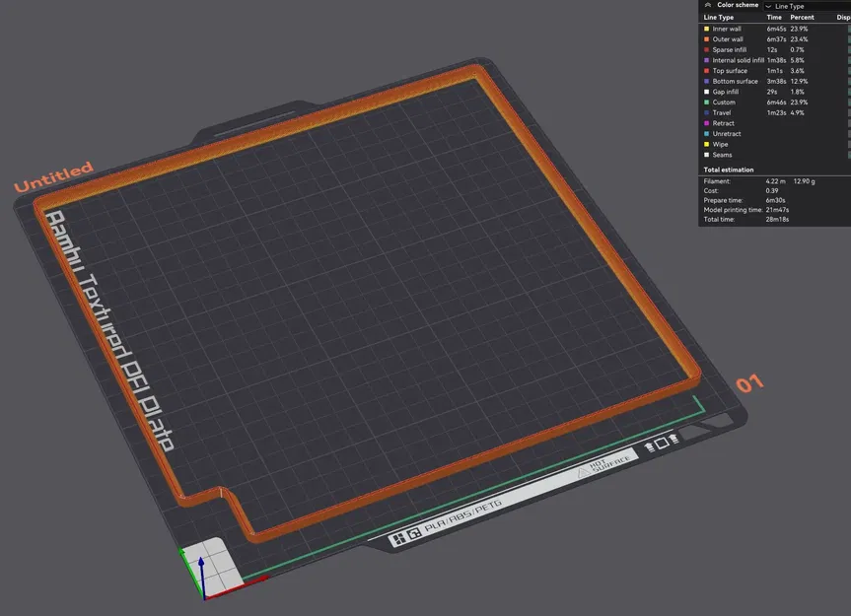The width and height of the screenshot is (851, 616).
Task: Click the Inner wall yellow color swatch
Action: click(x=707, y=29)
